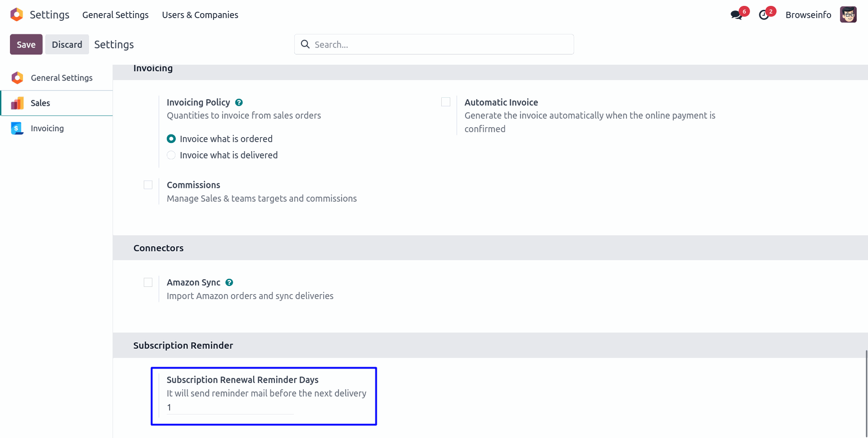Viewport: 868px width, 438px height.
Task: Open the Users & Companies menu
Action: (200, 15)
